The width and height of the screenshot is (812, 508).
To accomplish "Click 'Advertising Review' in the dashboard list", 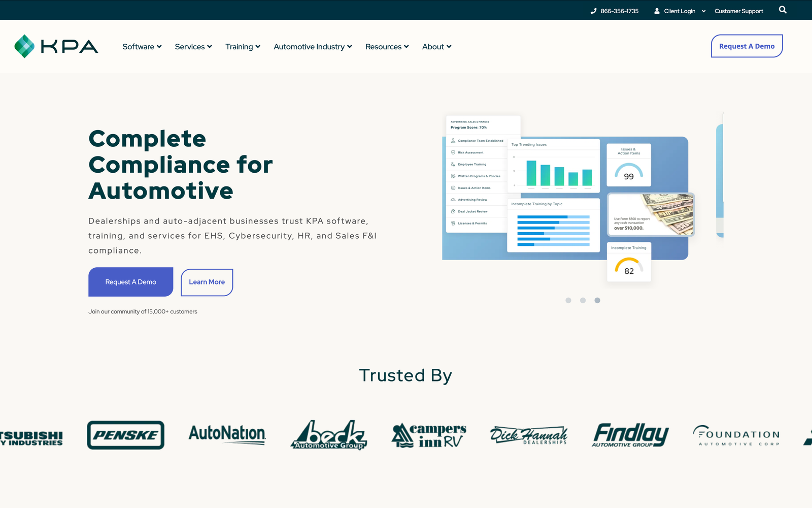I will click(472, 200).
